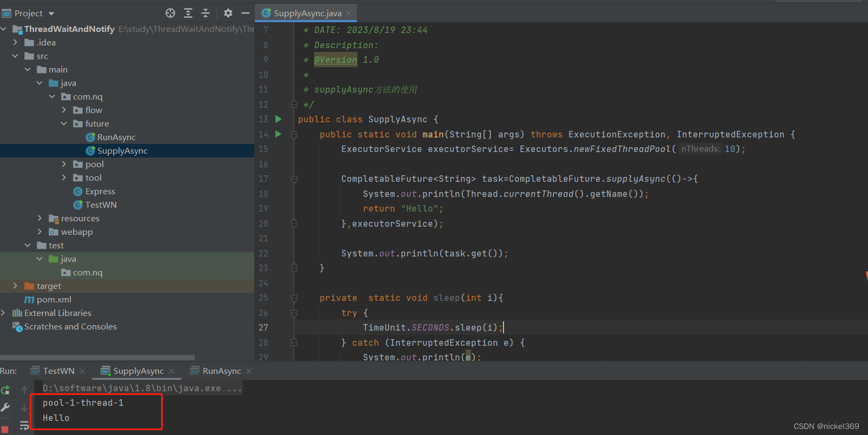Image resolution: width=868 pixels, height=435 pixels.
Task: Expand the tool package
Action: [64, 177]
